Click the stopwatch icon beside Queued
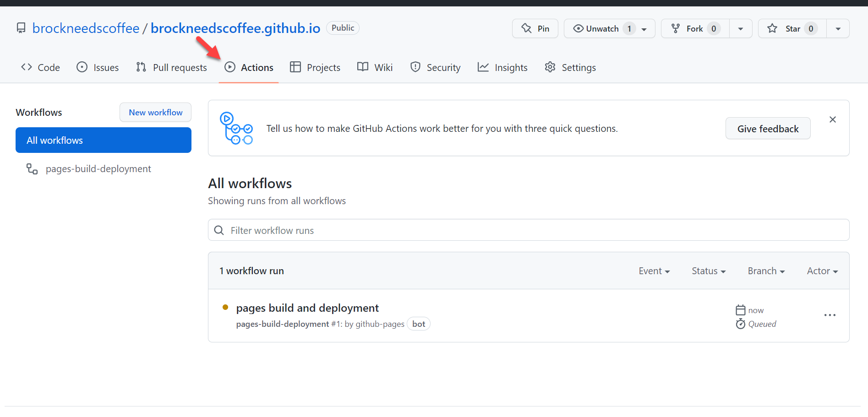This screenshot has width=868, height=417. pos(740,324)
